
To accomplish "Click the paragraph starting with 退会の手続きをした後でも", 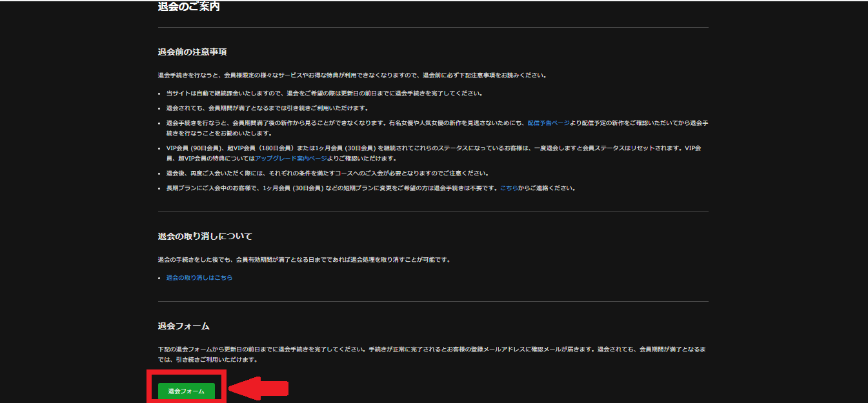I will (x=303, y=260).
